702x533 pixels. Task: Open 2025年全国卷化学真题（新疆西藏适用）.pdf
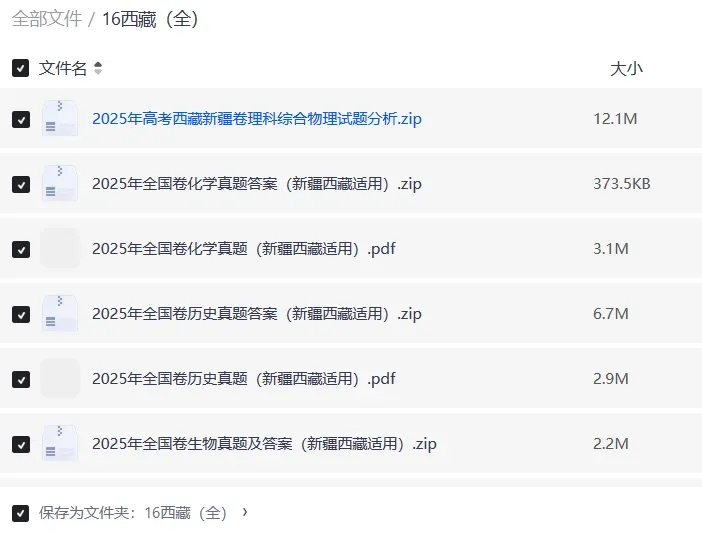pyautogui.click(x=244, y=248)
